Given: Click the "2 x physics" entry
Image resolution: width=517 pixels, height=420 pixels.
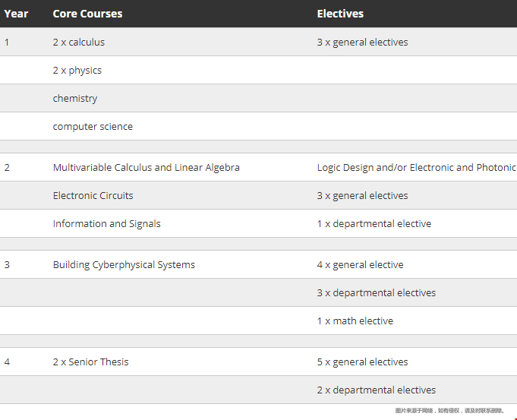Looking at the screenshot, I should click(x=77, y=71).
